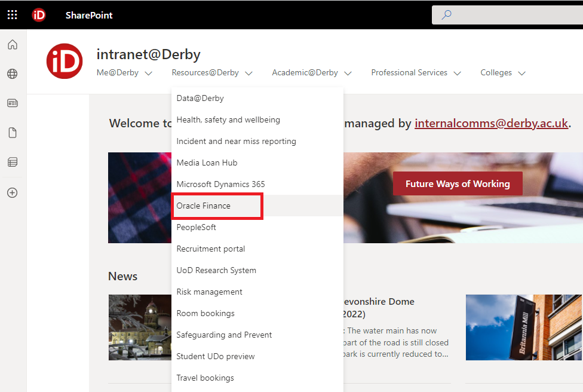Click the internalcomms@derby.ac.uk email link
The height and width of the screenshot is (392, 583).
point(492,123)
